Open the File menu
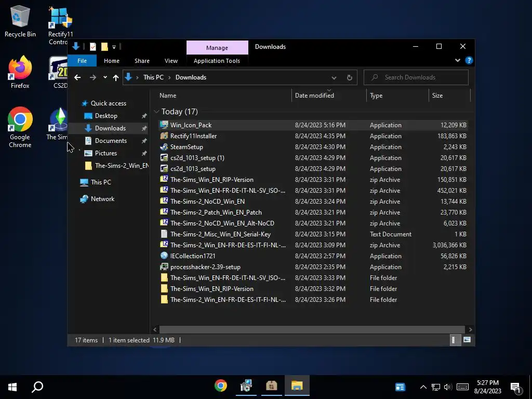The width and height of the screenshot is (532, 399). 82,61
